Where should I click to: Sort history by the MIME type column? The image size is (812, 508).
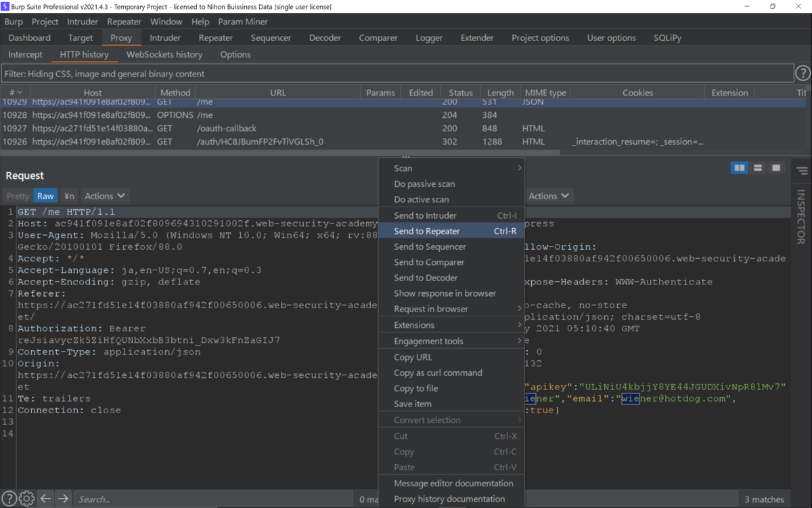(545, 93)
